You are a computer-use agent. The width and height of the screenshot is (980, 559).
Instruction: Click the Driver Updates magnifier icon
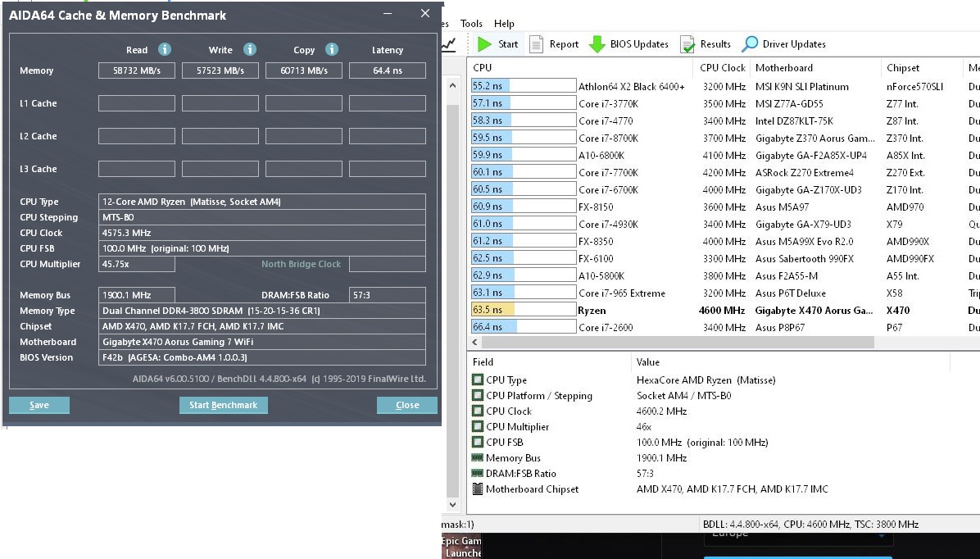tap(750, 43)
